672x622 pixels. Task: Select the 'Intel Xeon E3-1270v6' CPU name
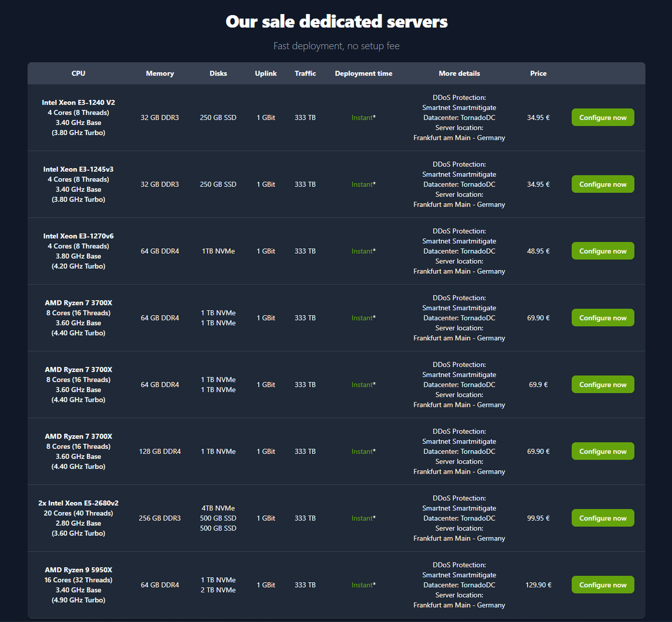[78, 236]
